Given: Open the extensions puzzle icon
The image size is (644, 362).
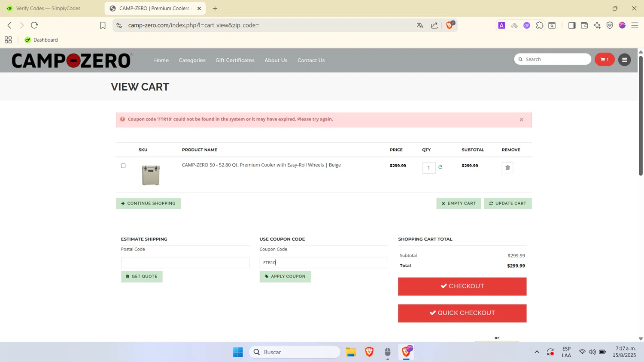Looking at the screenshot, I should pos(540,25).
